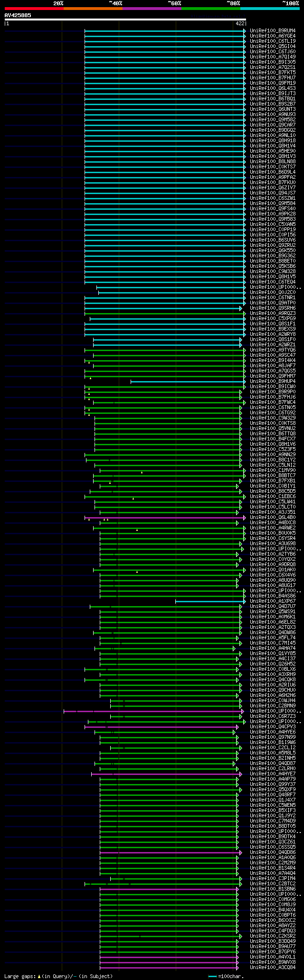Open hit UniRef100_C2BTC2

(x=273, y=884)
